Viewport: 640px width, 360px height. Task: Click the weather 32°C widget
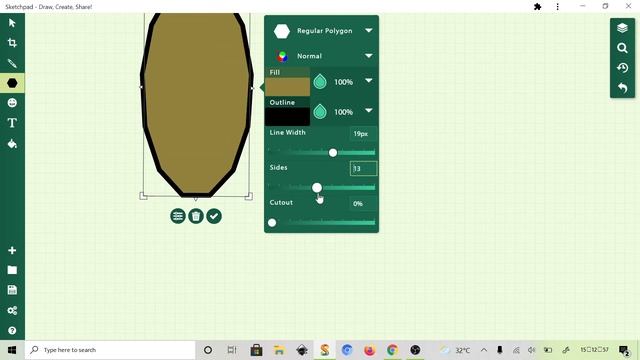(x=455, y=350)
